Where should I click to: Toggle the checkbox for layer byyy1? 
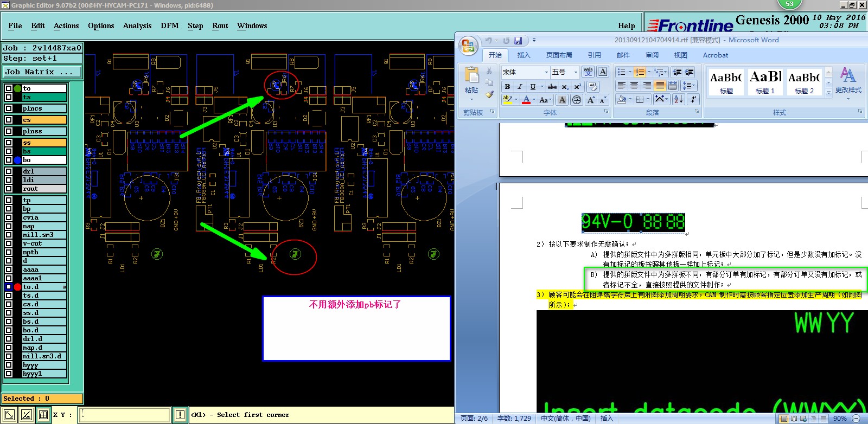(9, 374)
